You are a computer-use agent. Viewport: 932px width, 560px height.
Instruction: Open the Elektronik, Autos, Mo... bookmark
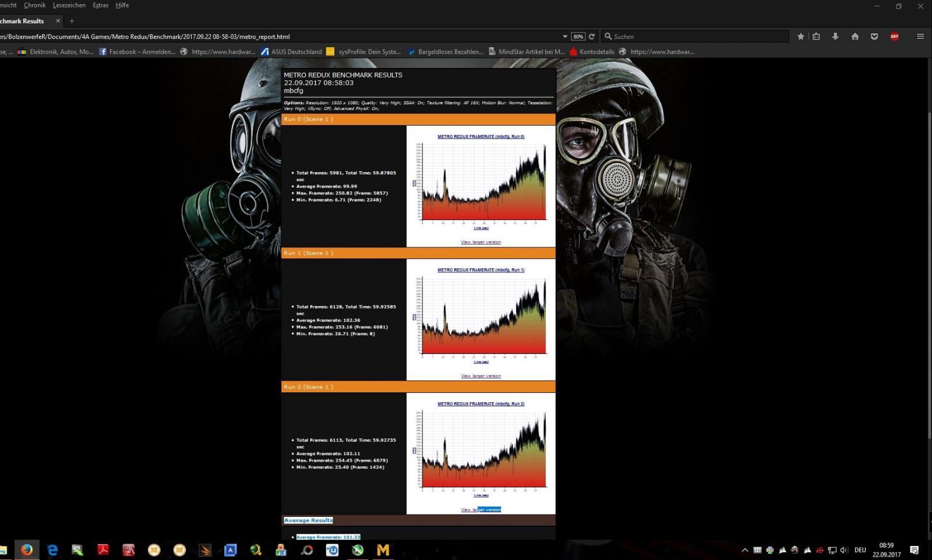pos(55,52)
